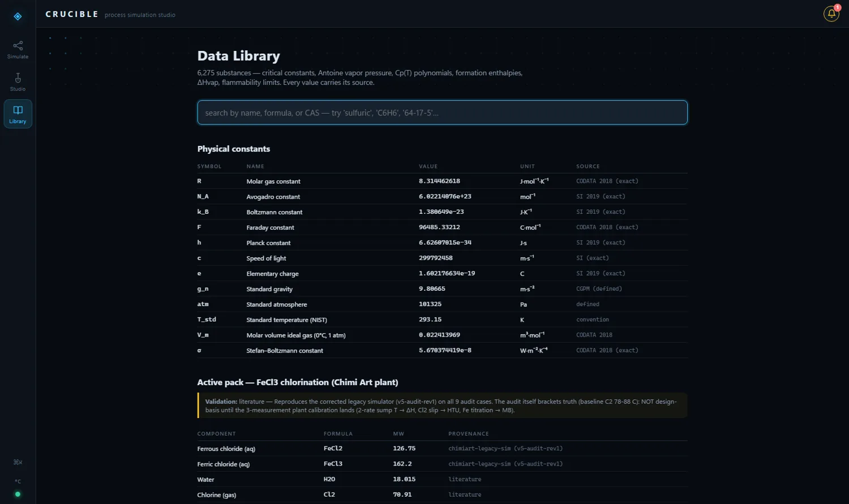Screen dimensions: 849x504
Task: Open the Studio section in sidebar
Action: click(18, 82)
